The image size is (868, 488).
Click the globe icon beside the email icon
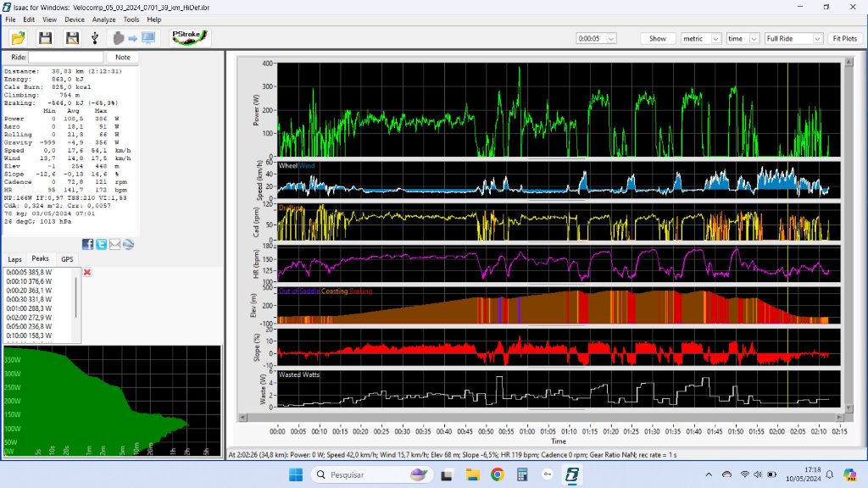(128, 245)
